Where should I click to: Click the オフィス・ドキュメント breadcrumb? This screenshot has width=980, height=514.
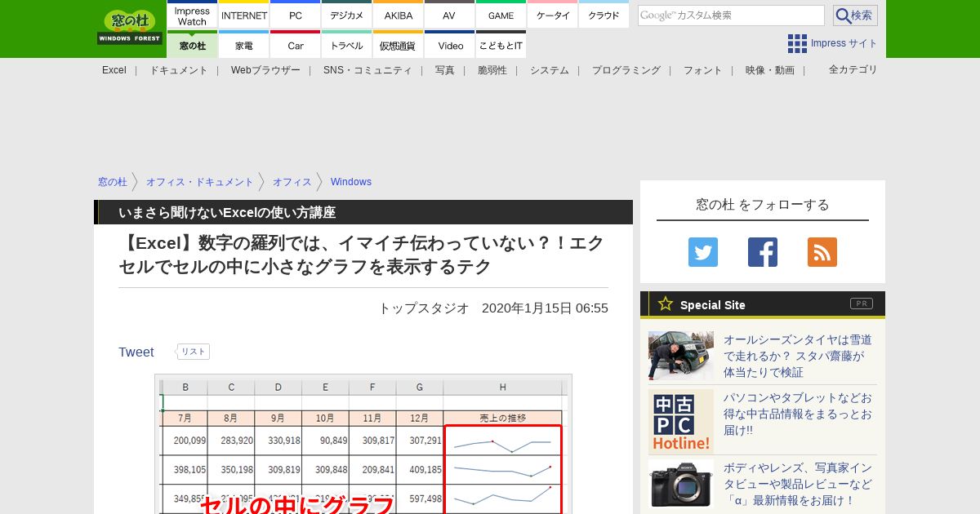(200, 182)
